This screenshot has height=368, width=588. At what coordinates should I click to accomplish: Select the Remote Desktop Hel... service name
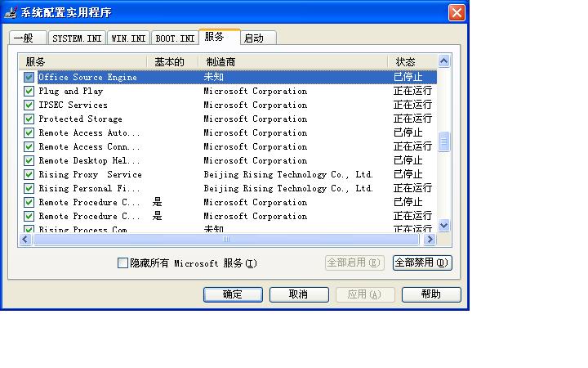[89, 161]
